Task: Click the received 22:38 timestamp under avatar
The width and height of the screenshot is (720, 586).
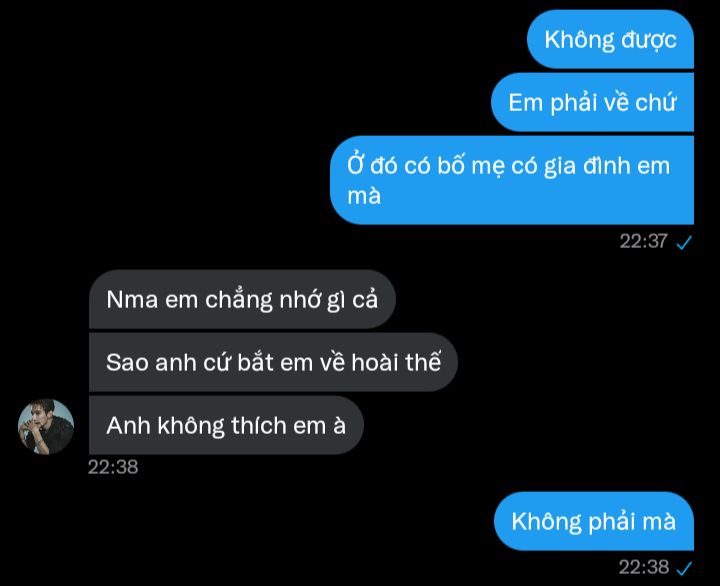Action: [x=113, y=467]
